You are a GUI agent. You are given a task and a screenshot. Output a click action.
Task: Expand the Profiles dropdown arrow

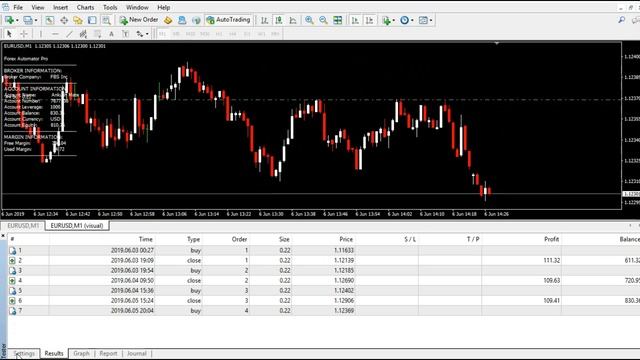36,20
